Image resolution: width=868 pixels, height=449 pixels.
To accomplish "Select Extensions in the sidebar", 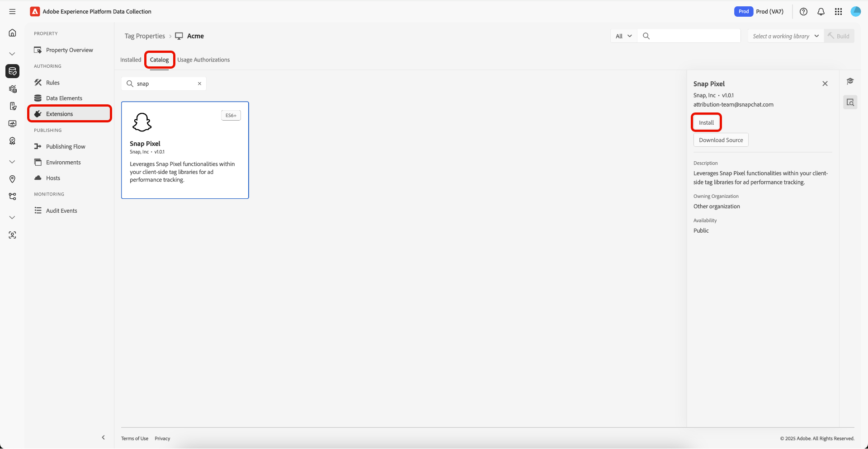I will [70, 114].
